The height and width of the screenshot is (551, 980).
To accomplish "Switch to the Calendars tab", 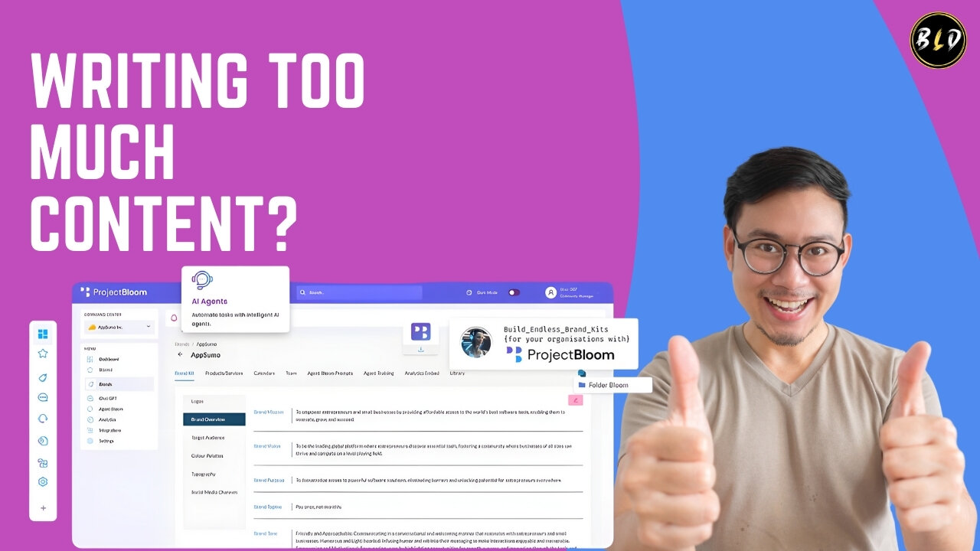I will [264, 373].
